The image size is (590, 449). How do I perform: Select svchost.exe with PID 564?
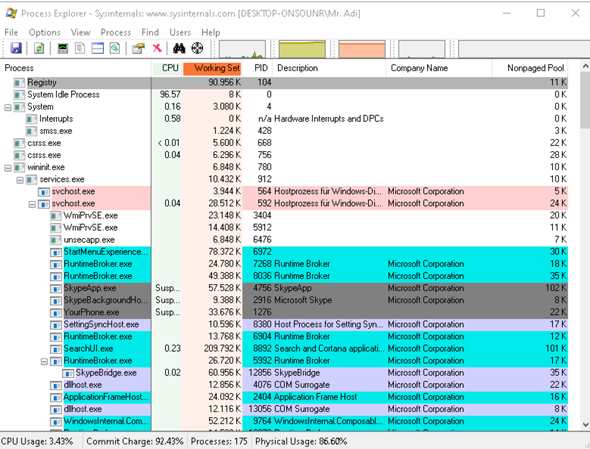click(284, 191)
